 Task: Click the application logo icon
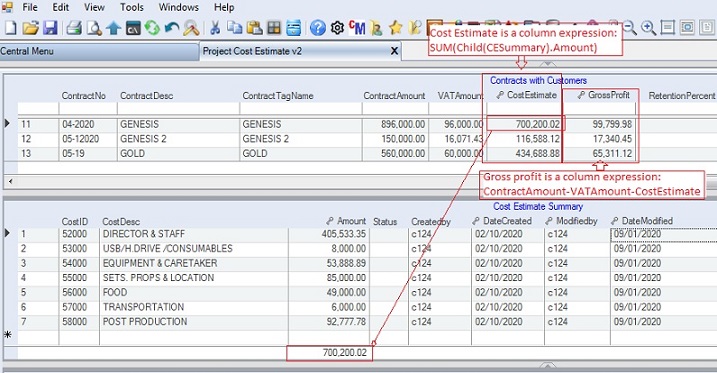tap(7, 7)
